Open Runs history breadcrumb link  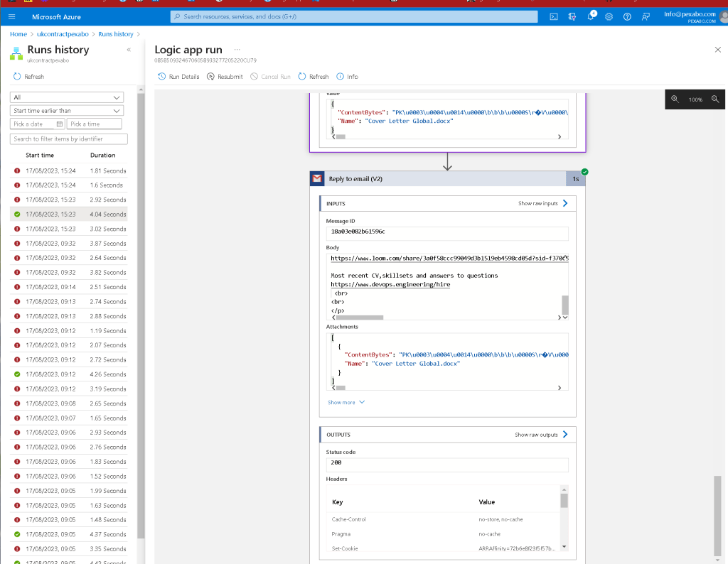tap(116, 34)
